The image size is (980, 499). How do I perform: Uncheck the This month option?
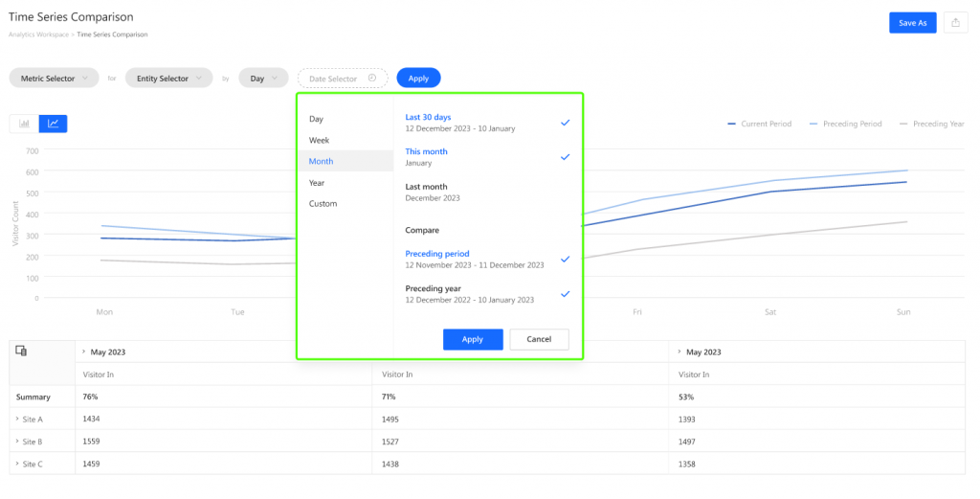[565, 157]
